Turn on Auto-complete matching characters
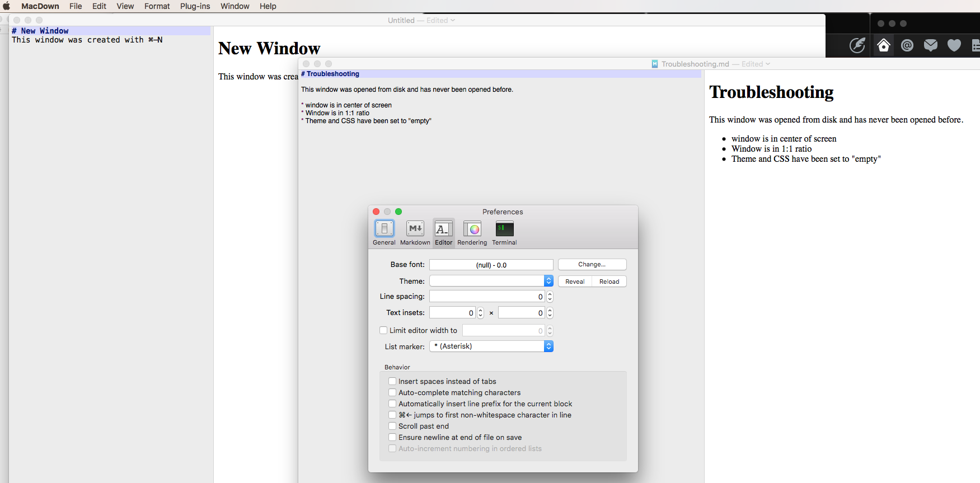Viewport: 980px width, 483px height. [x=392, y=392]
